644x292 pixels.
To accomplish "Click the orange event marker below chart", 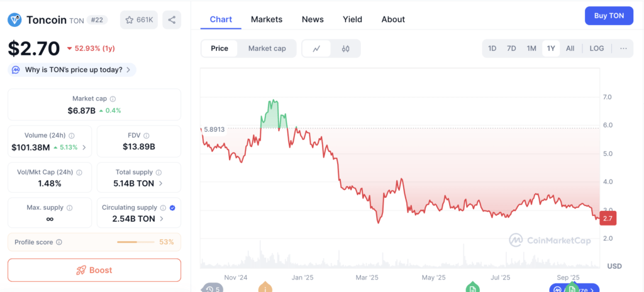I will (x=265, y=288).
